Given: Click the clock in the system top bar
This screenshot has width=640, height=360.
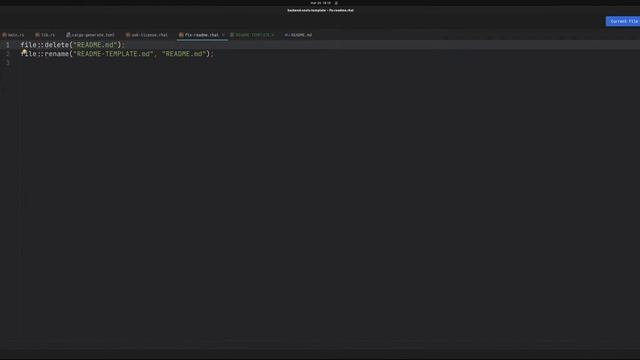Looking at the screenshot, I should click(320, 3).
